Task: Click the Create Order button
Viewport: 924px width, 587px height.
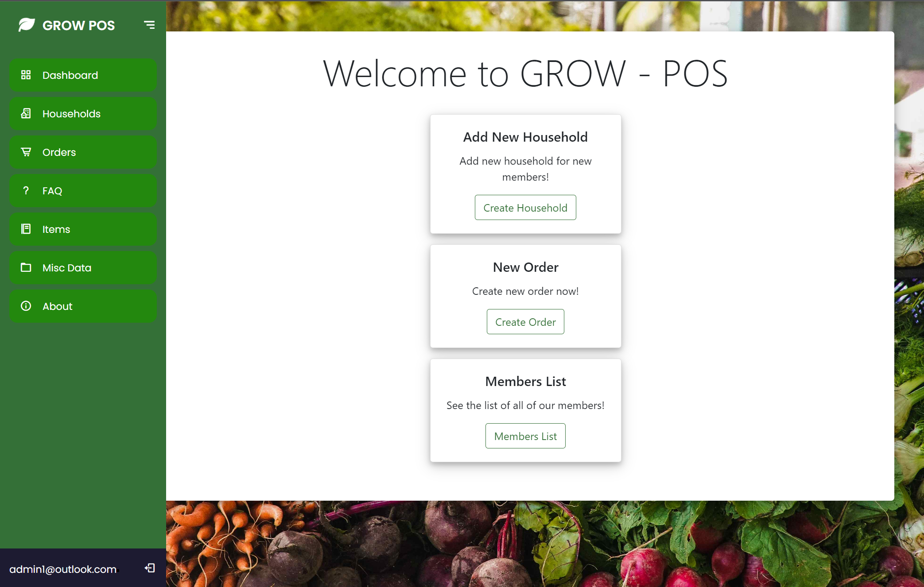Action: (525, 322)
